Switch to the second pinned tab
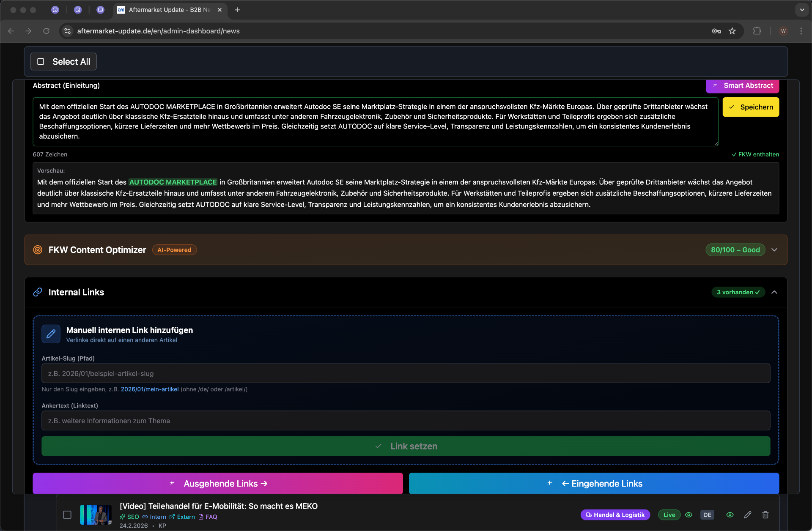This screenshot has height=531, width=812. point(78,10)
